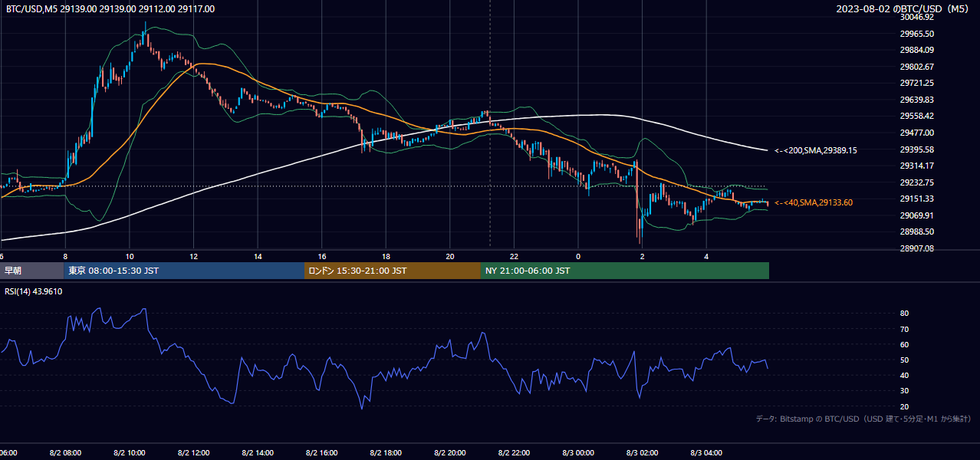980x460 pixels.
Task: Click the 8/3 04:00 date label
Action: point(706,453)
